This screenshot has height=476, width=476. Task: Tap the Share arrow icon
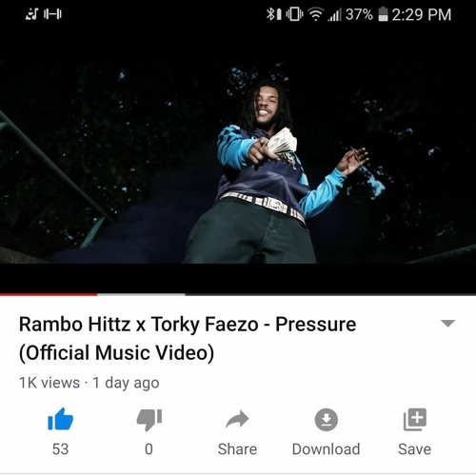[x=237, y=419]
